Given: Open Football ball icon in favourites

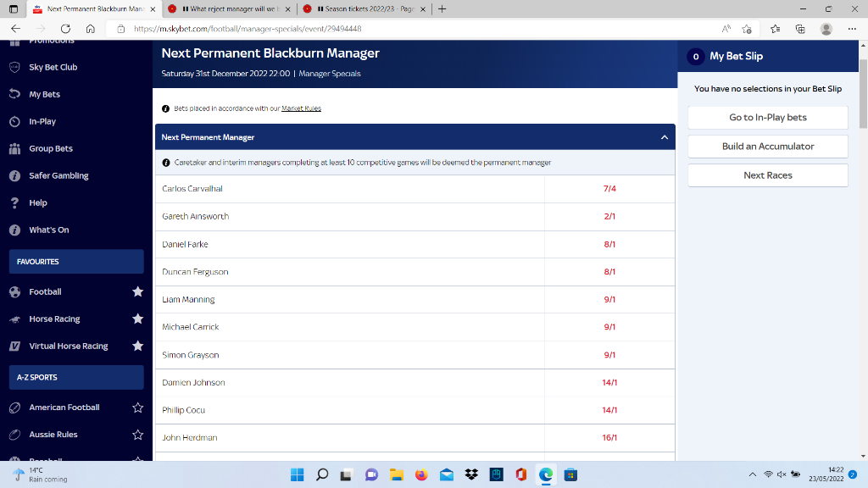Looking at the screenshot, I should [x=15, y=291].
